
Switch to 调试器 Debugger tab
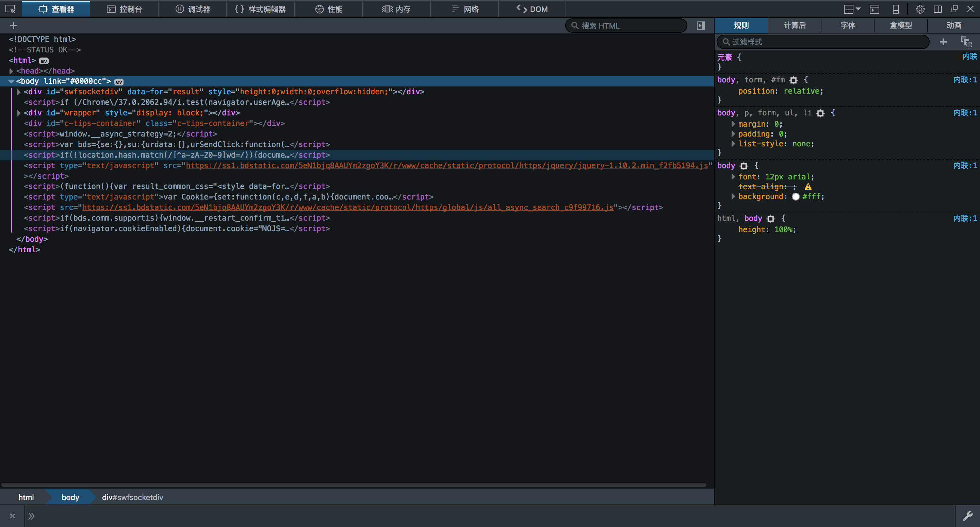(x=192, y=9)
